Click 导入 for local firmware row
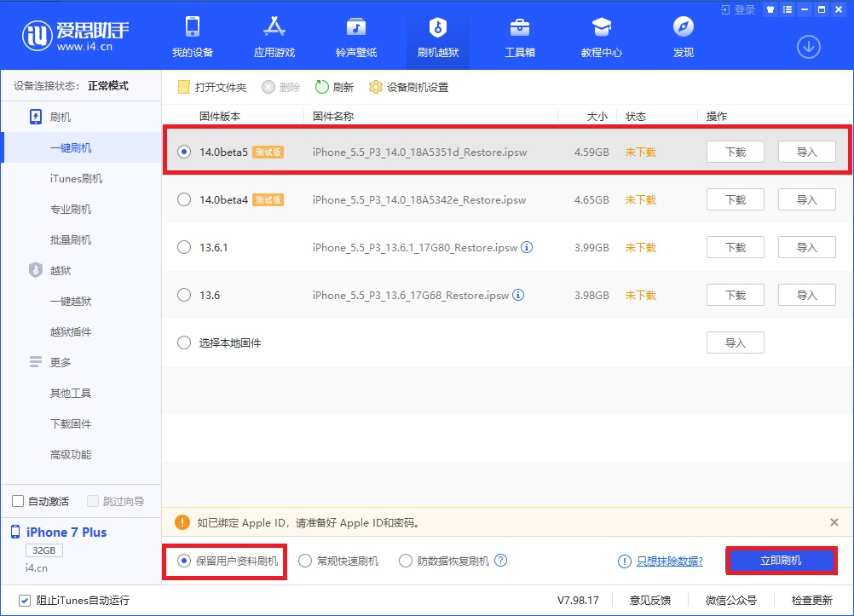Image resolution: width=854 pixels, height=616 pixels. pos(736,343)
